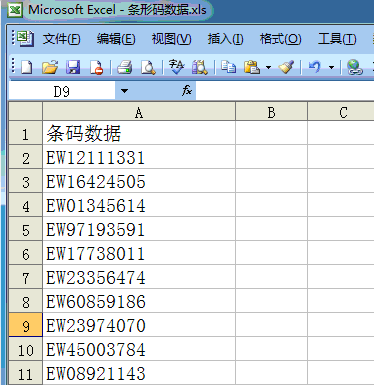Expand the Paste options dropdown arrow
Screen dimensions: 374x385
(268, 67)
